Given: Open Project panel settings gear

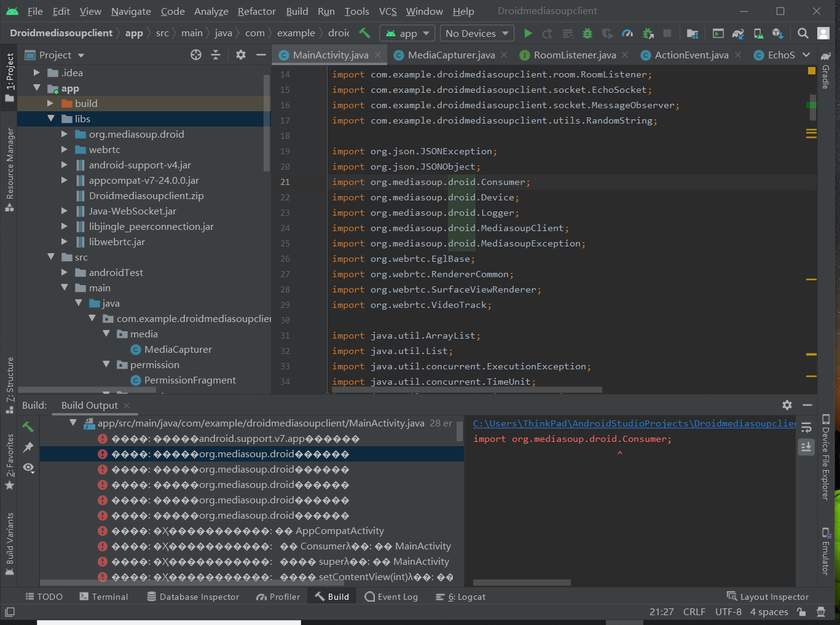Looking at the screenshot, I should point(241,55).
